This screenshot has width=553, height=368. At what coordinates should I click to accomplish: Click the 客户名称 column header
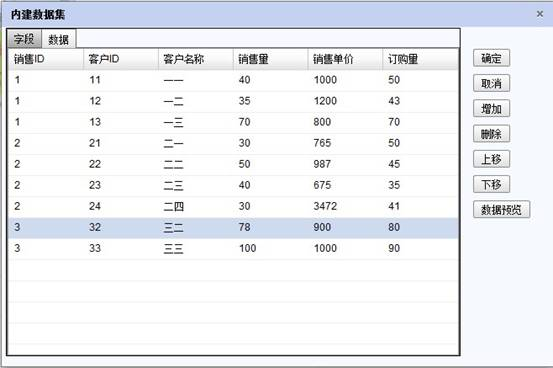196,59
